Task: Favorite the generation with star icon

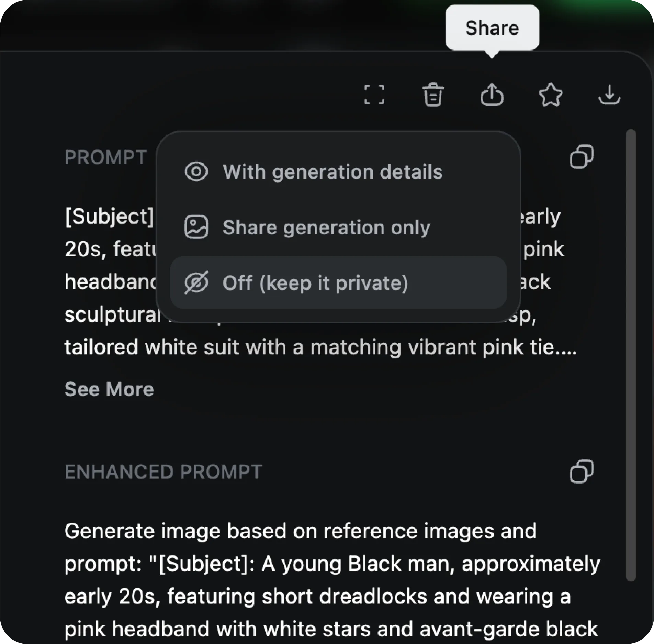Action: 551,95
